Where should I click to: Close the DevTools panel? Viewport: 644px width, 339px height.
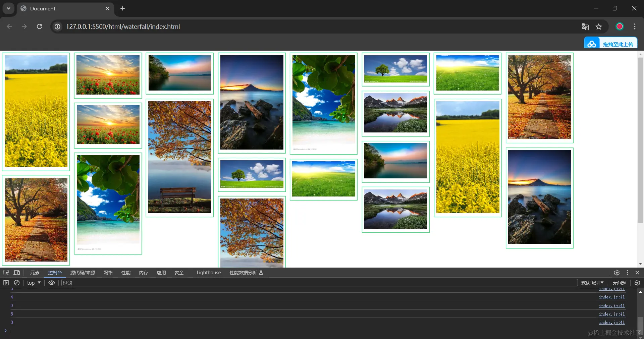click(637, 273)
